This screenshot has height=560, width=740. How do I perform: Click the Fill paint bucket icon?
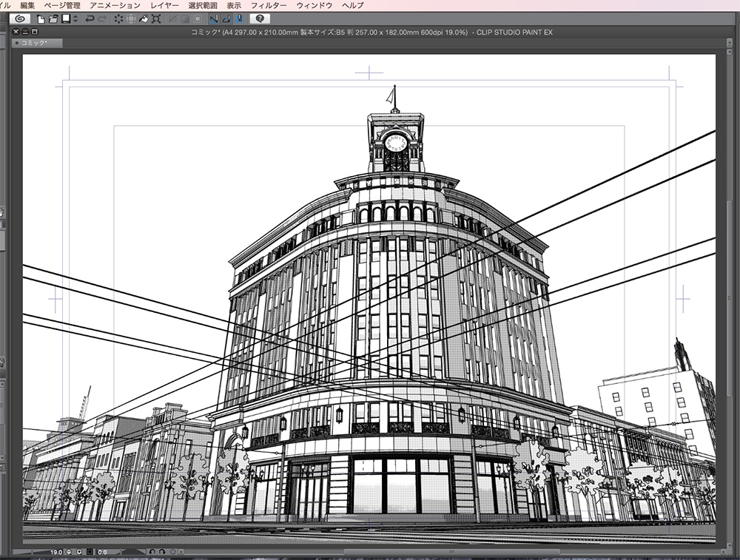(x=144, y=18)
